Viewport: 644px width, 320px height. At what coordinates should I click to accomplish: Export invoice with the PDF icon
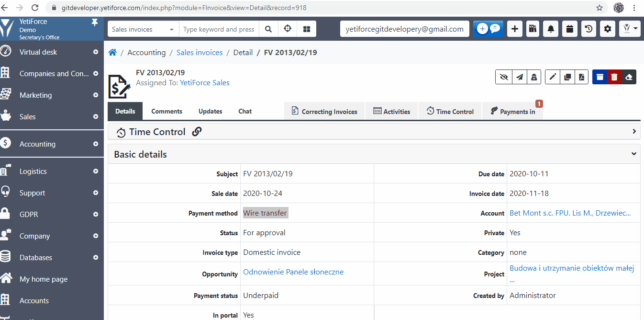click(581, 77)
